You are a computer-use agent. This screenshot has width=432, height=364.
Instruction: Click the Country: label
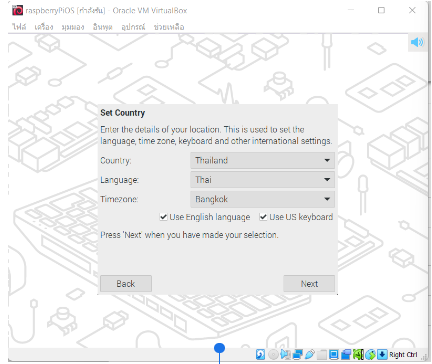tap(116, 161)
